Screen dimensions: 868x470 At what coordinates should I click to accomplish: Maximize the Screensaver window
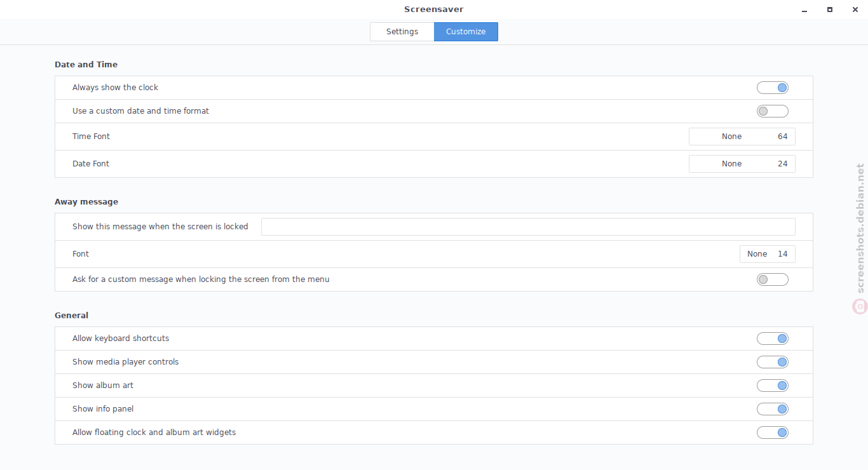[830, 10]
